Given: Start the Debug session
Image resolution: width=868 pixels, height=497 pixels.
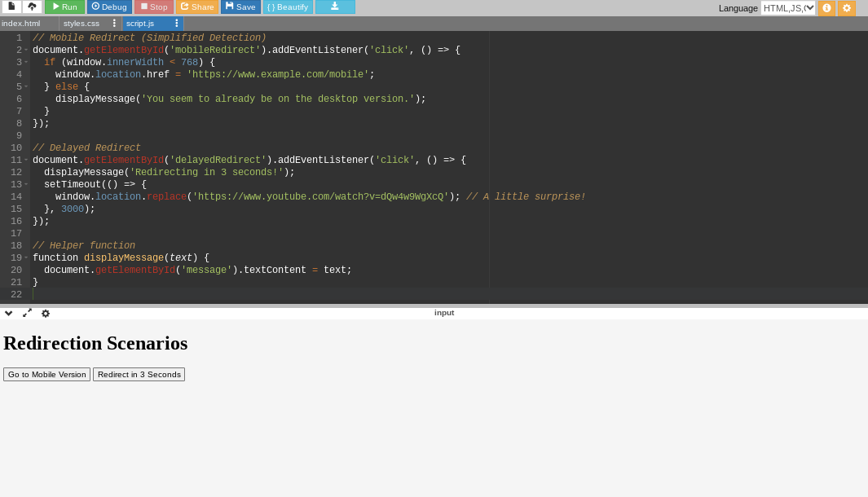Looking at the screenshot, I should tap(109, 7).
